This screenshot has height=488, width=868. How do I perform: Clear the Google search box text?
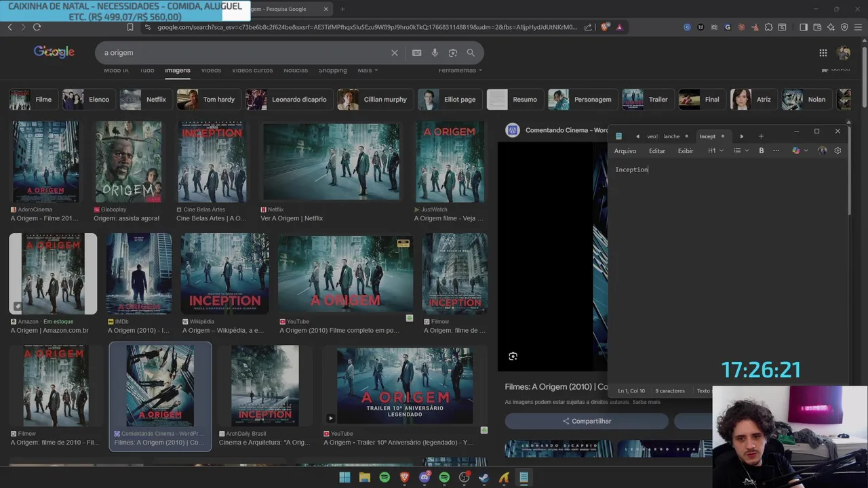coord(395,53)
